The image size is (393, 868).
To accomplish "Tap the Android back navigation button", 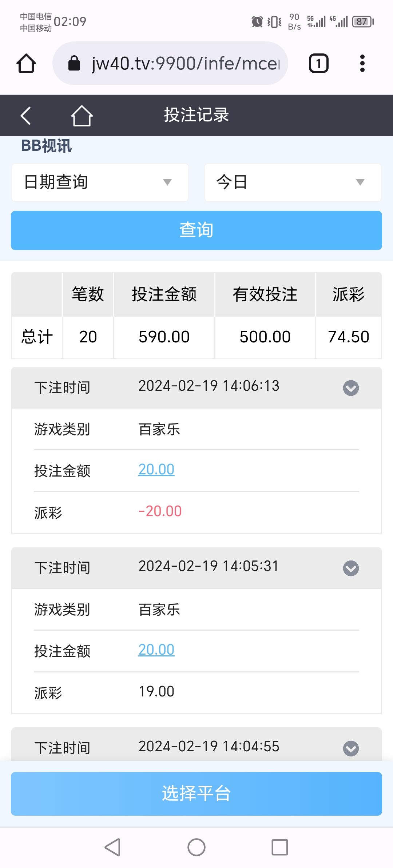I will point(112,847).
